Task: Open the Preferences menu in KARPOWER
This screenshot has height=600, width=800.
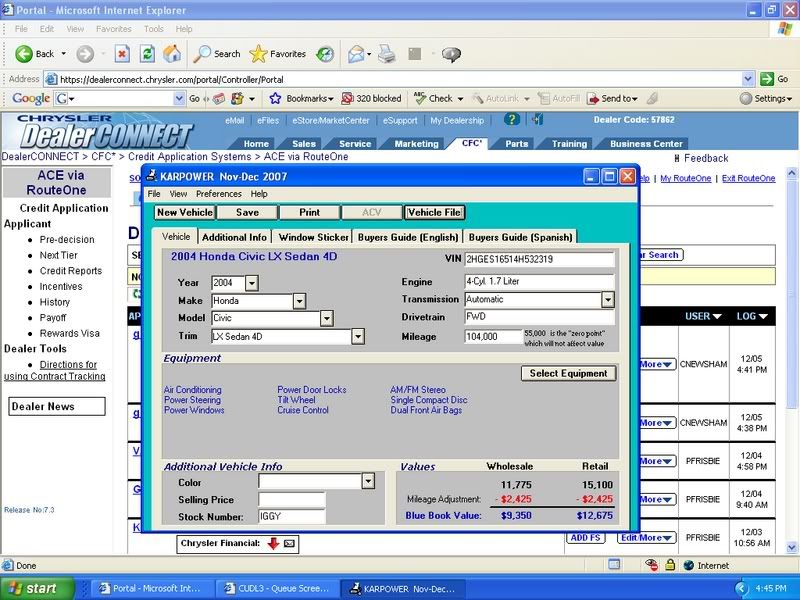Action: 218,194
